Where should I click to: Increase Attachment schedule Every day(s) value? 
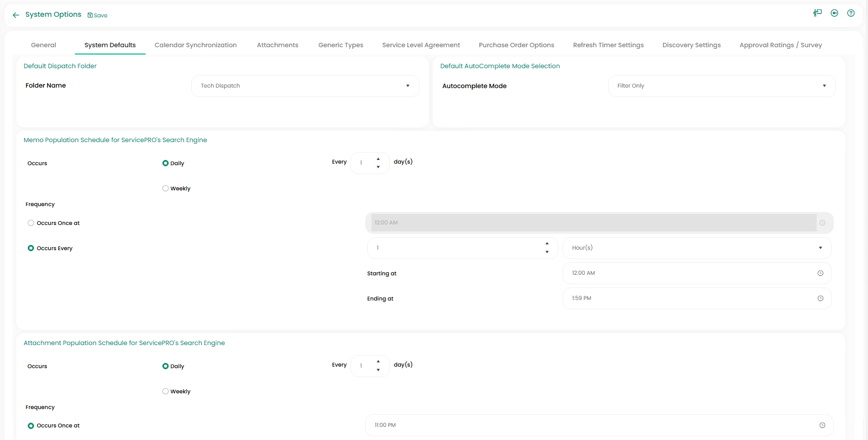click(x=378, y=361)
